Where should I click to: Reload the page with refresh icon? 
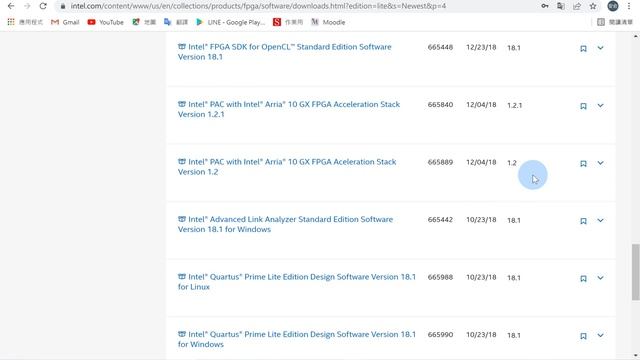tap(43, 6)
